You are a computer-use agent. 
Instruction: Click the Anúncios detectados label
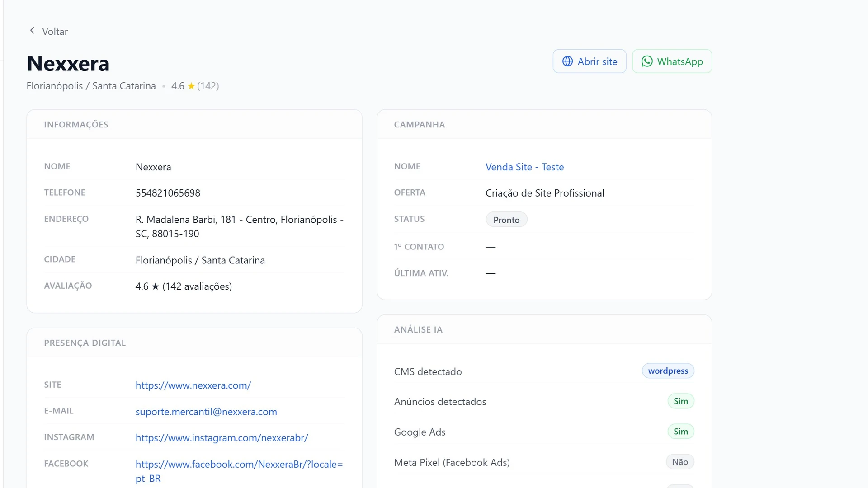[x=440, y=402]
